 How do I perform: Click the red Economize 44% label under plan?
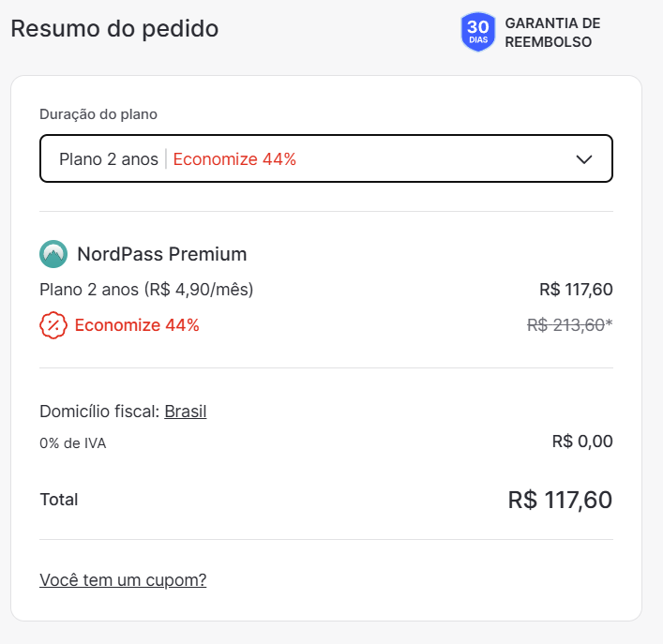coord(137,325)
